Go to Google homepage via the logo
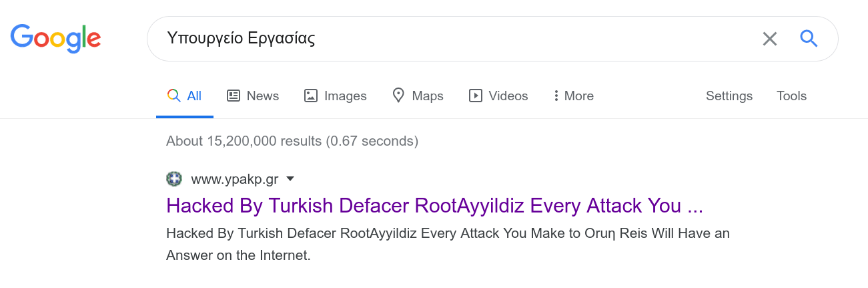The image size is (868, 288). click(x=55, y=39)
